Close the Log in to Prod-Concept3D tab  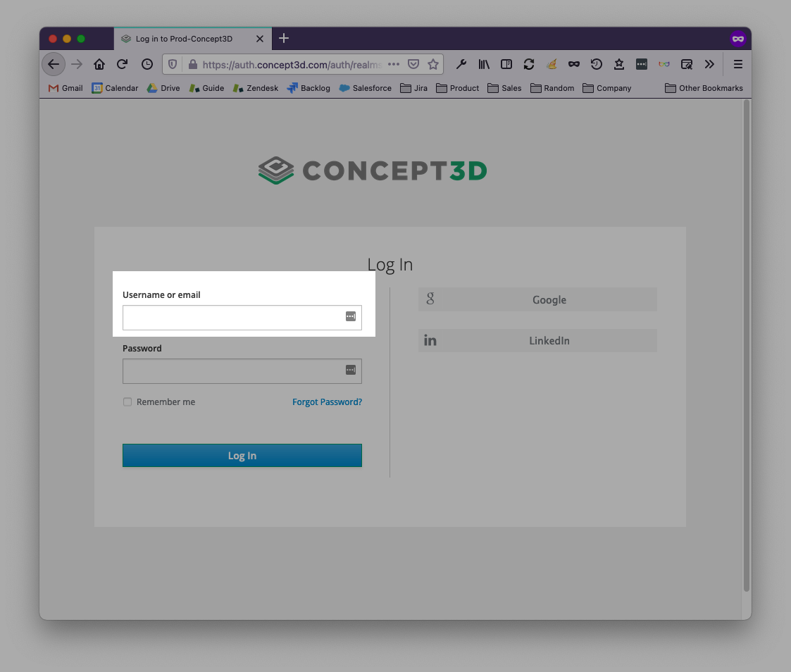pos(260,39)
